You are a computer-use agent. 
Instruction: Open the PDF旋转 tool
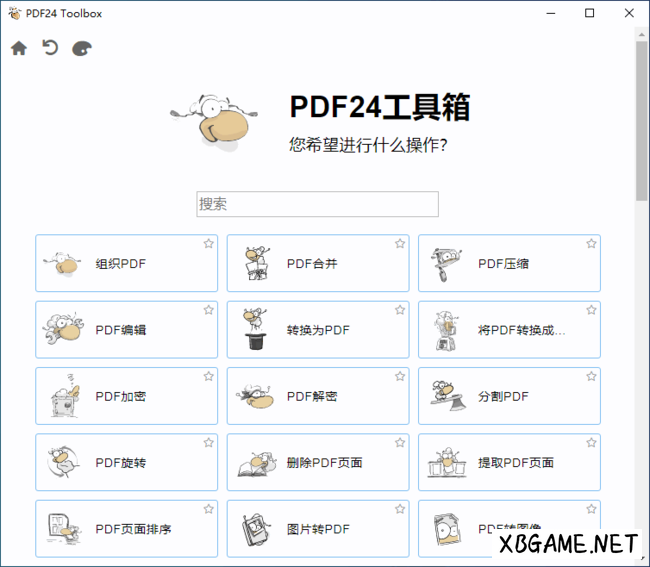[x=126, y=462]
